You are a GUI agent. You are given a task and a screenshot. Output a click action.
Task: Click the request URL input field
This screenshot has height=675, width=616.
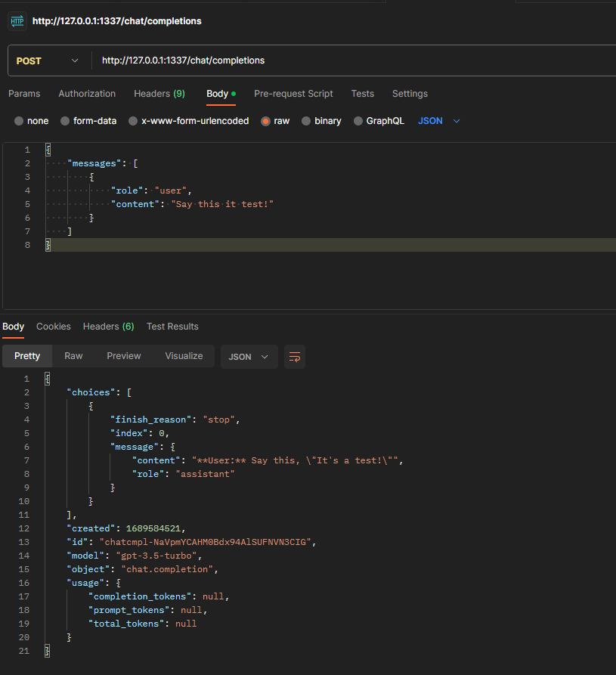pyautogui.click(x=227, y=60)
